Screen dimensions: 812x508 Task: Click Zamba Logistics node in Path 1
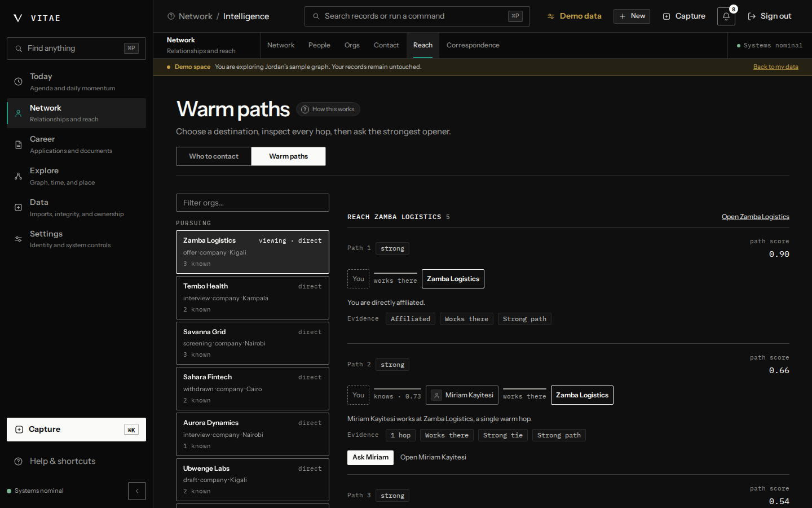[453, 279]
